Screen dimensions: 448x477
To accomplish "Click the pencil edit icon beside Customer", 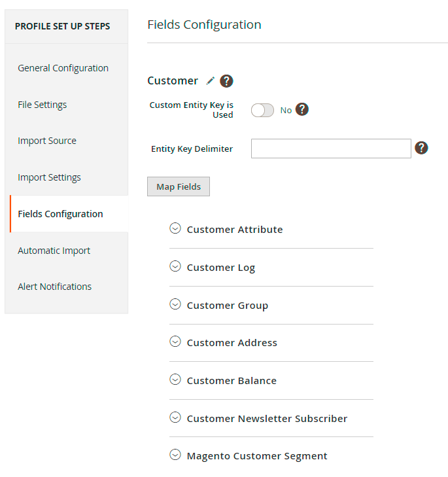I will 210,81.
